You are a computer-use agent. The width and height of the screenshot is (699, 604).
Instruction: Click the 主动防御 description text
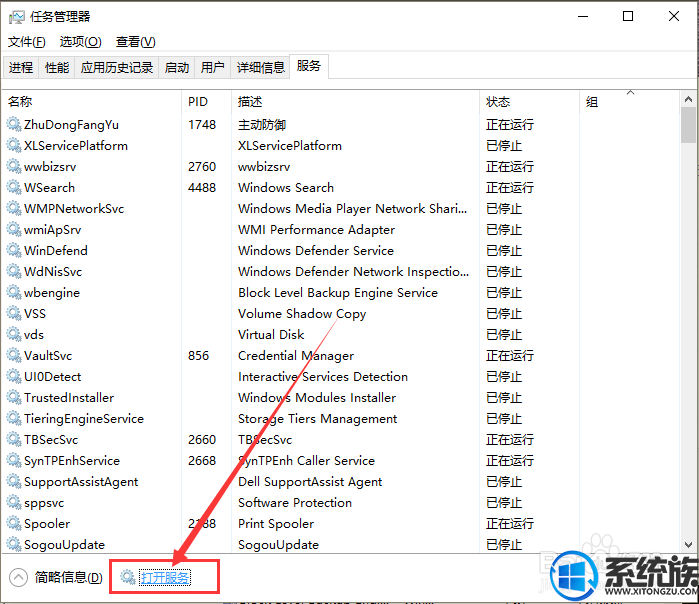pyautogui.click(x=262, y=125)
